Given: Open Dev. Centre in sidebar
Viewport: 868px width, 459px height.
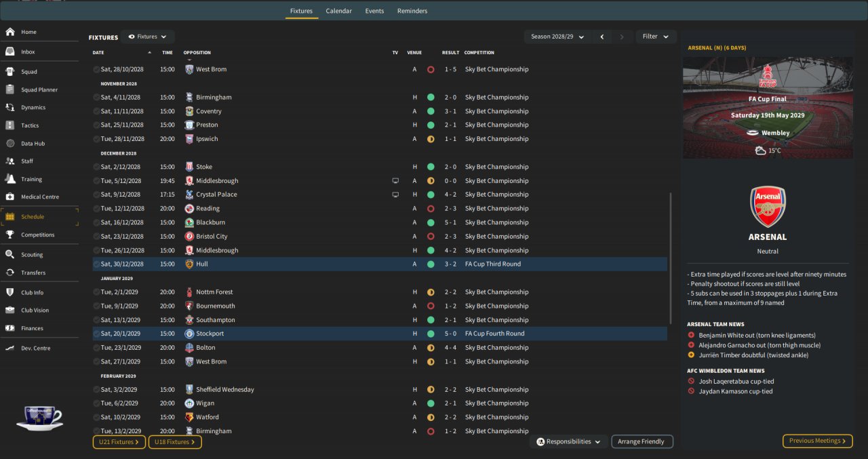Looking at the screenshot, I should pyautogui.click(x=35, y=348).
